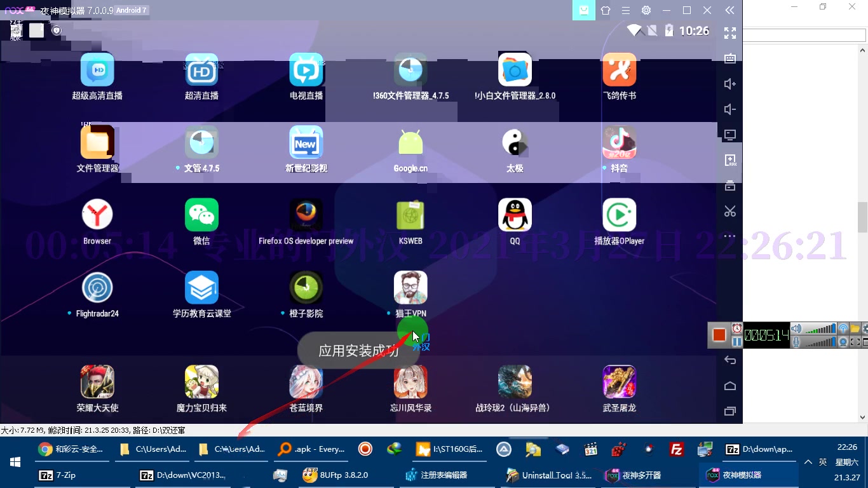Launch the 橙子影院 app

click(x=306, y=287)
